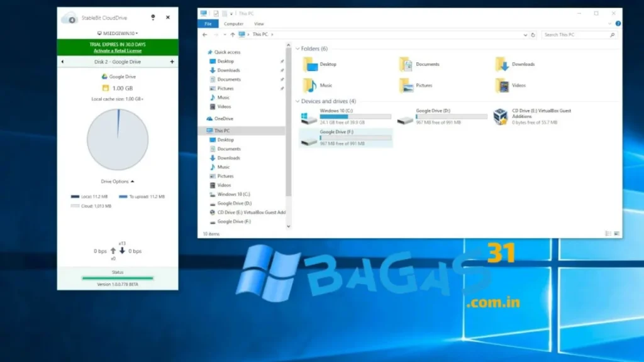Collapse the Folders group header
The image size is (644, 362).
[x=297, y=48]
